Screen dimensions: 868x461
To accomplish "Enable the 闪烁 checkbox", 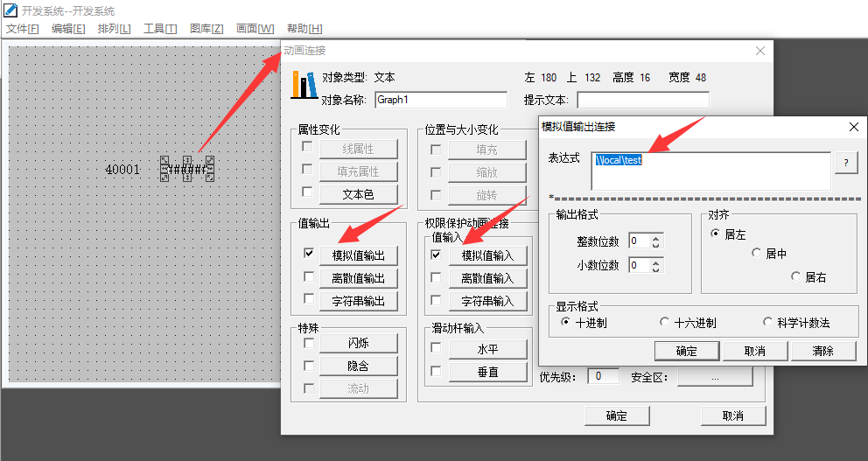I will 309,342.
